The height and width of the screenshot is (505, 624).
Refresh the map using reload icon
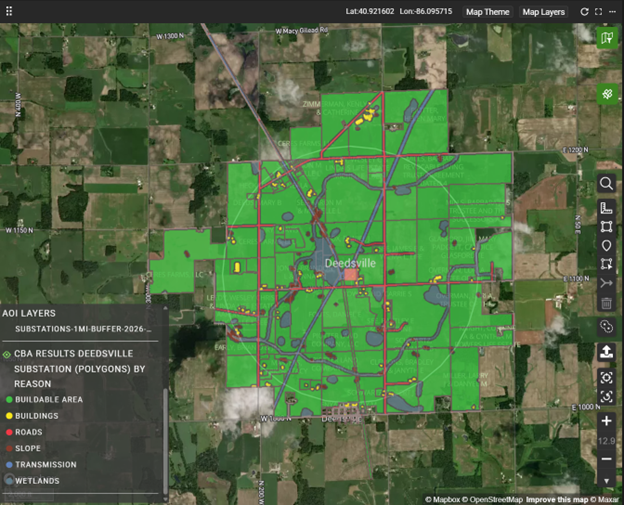pos(584,12)
